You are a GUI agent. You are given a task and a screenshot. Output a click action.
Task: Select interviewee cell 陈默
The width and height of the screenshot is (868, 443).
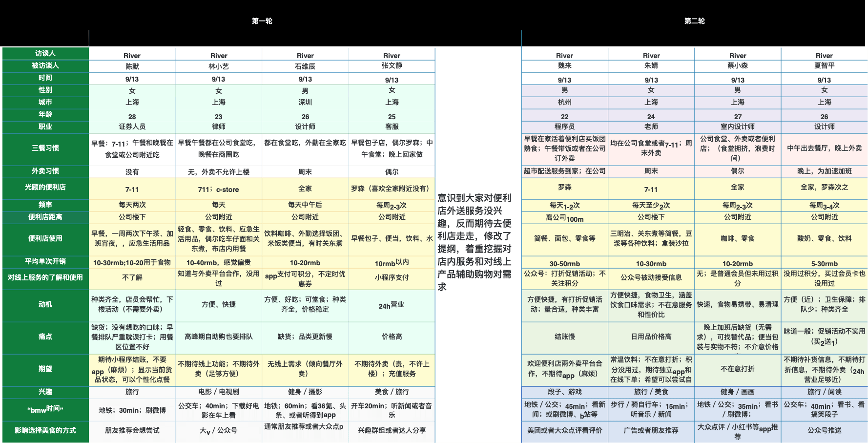coord(132,66)
